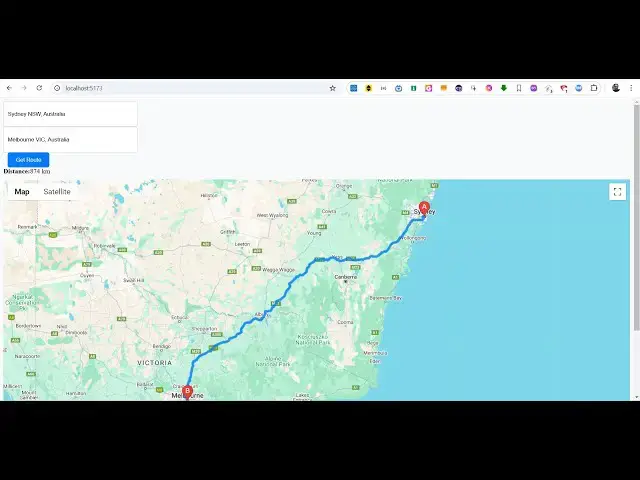Screen dimensions: 640x480
Task: Switch to Satellite view type
Action: coord(57,191)
